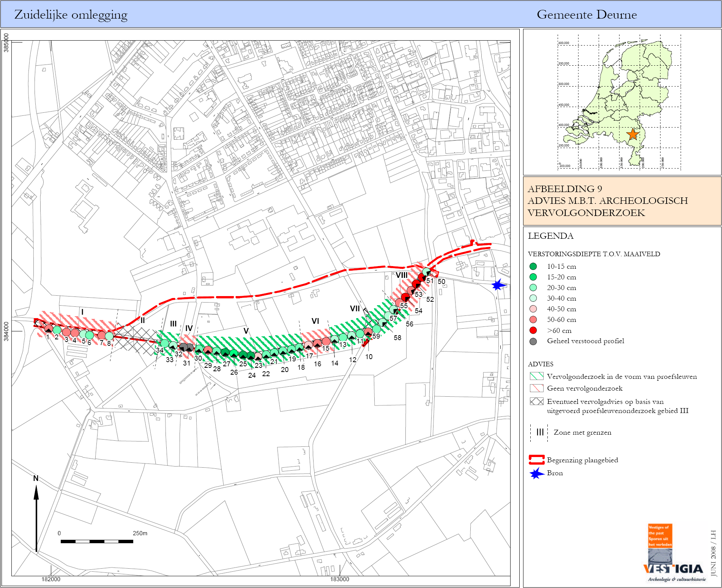Click boring point 2 circle

coord(57,330)
